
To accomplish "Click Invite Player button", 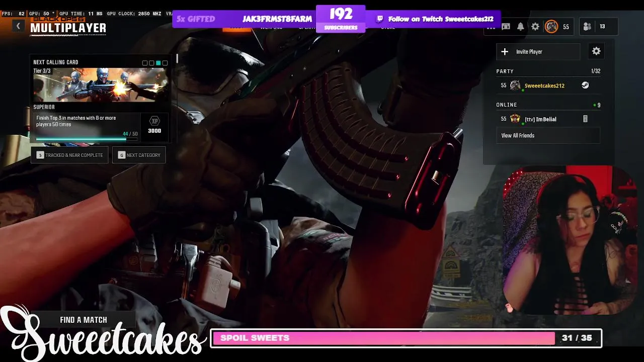I will point(538,51).
